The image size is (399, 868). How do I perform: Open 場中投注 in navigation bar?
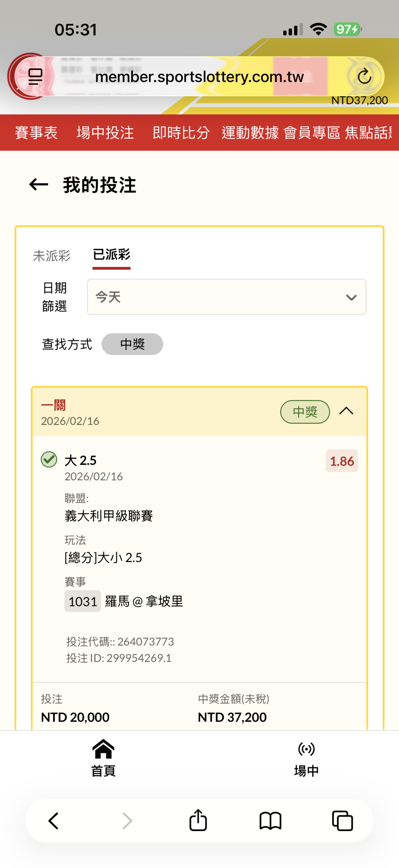(x=105, y=133)
